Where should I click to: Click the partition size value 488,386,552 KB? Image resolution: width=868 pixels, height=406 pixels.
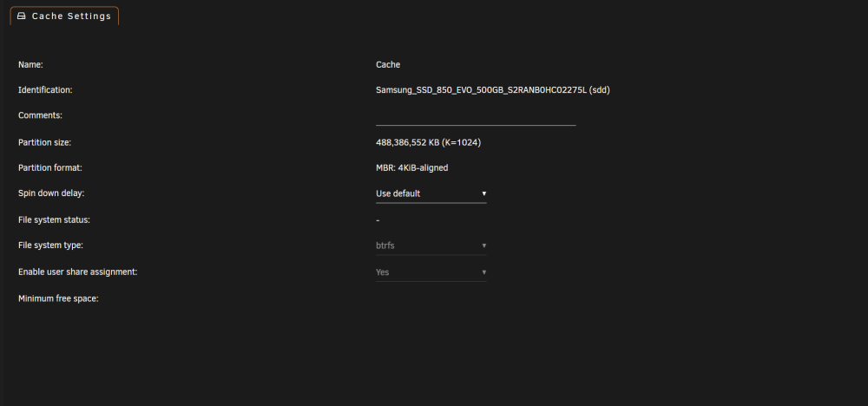pyautogui.click(x=429, y=143)
